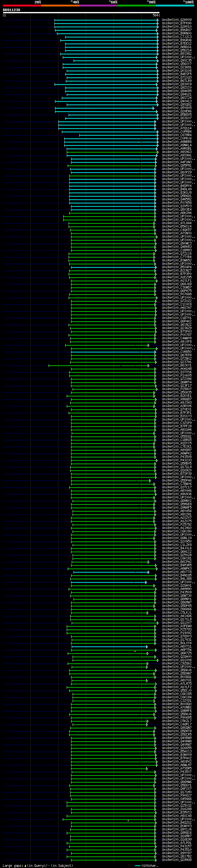Open UniRef100_A8Y446 entry
This screenshot has width=197, height=868.
pos(176,491)
